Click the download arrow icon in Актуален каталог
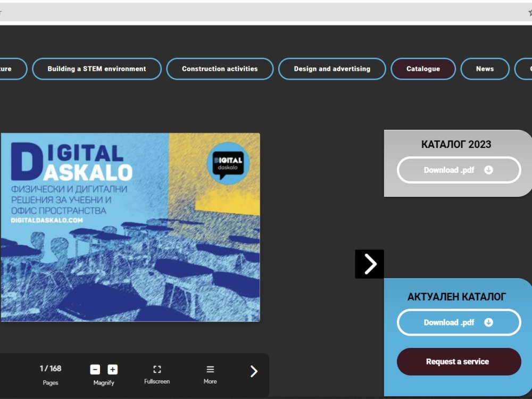 [x=488, y=322]
